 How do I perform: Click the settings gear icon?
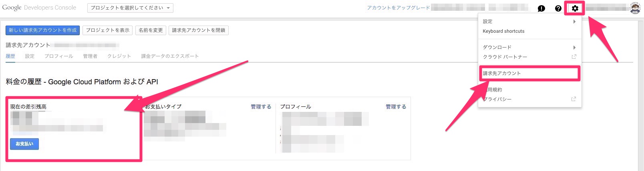575,8
